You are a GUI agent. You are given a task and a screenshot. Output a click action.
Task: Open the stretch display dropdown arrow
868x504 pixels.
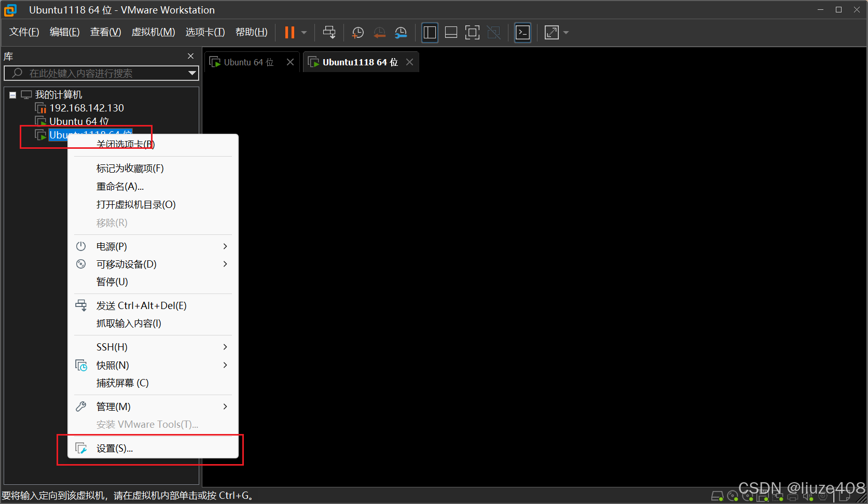566,33
